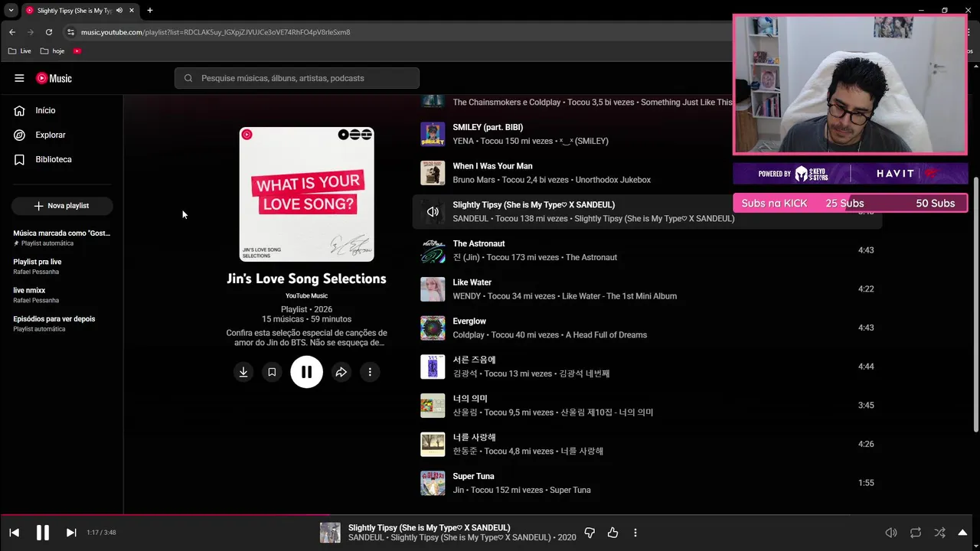The width and height of the screenshot is (980, 551).
Task: Play the Like Water thumbnail
Action: pyautogui.click(x=433, y=289)
